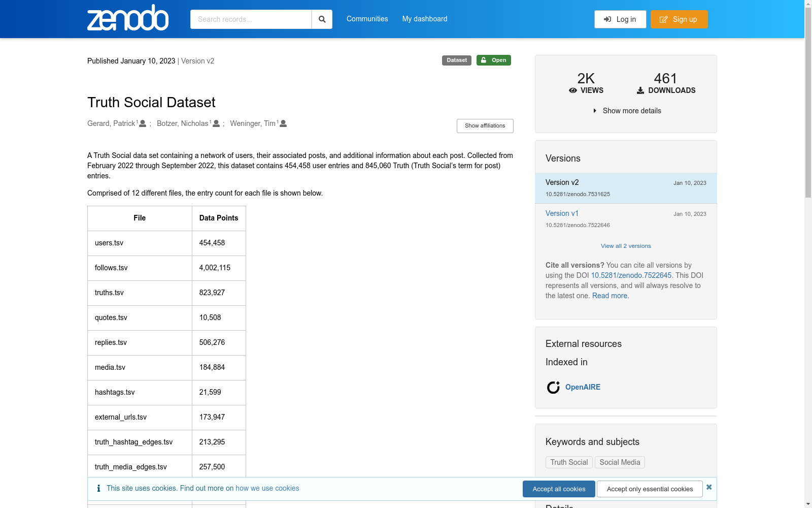This screenshot has height=508, width=812.
Task: Open the Communities menu item
Action: click(367, 19)
